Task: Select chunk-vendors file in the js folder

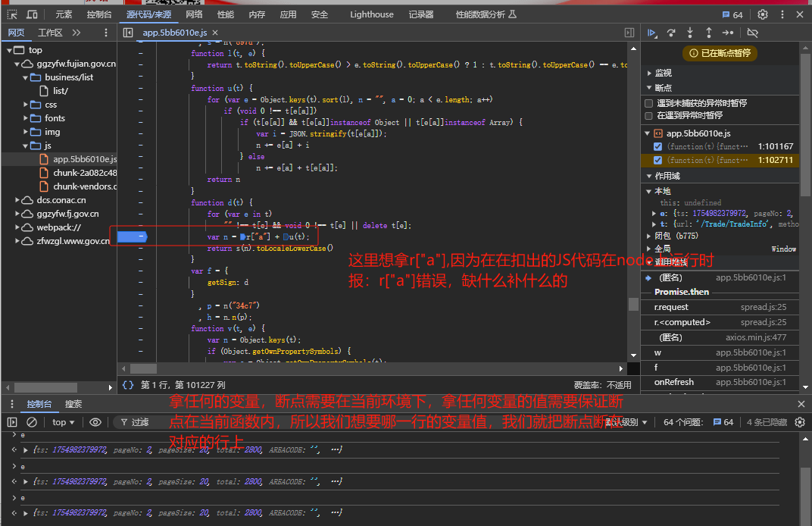Action: (85, 186)
